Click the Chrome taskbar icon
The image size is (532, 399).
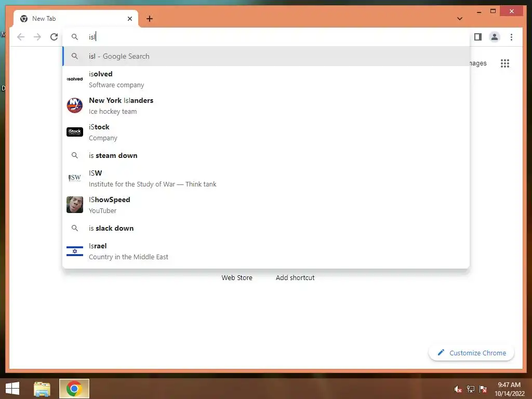[74, 389]
